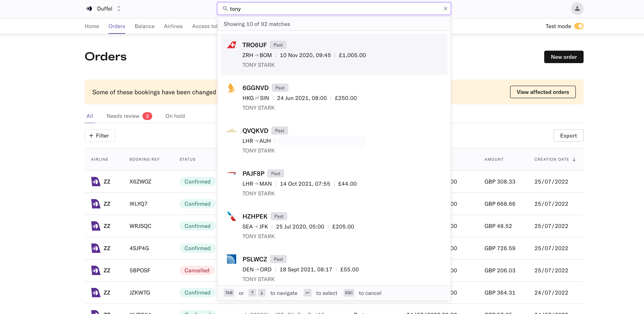Click the Needs review count badge 2
The height and width of the screenshot is (314, 644).
[x=147, y=116]
